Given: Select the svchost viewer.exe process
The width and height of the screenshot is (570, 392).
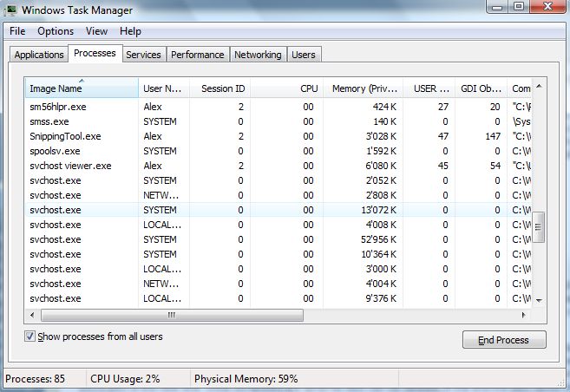Looking at the screenshot, I should 278,166.
